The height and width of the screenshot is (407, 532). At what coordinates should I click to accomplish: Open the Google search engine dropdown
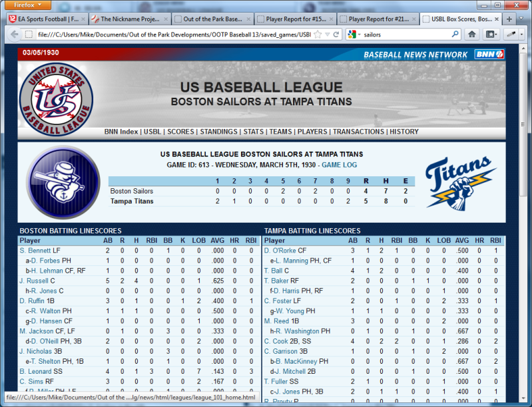tap(354, 34)
